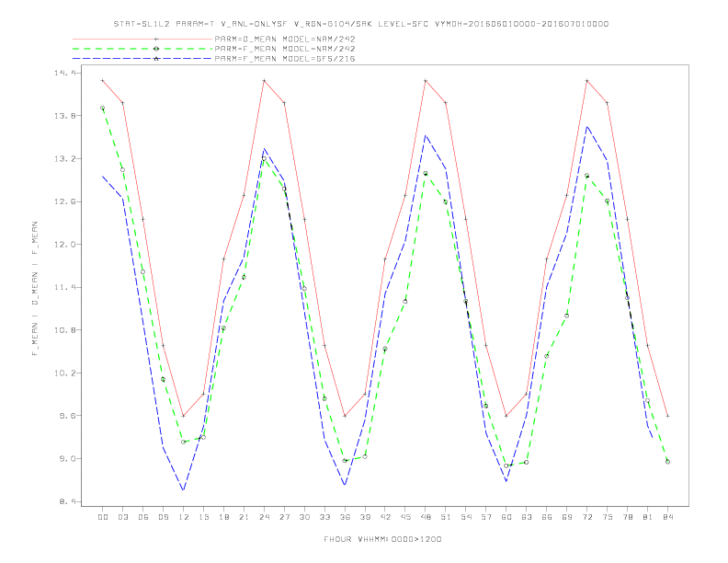Viewport: 728px width, 563px height.
Task: Click x-axis forecast hour label 30
Action: coord(304,517)
